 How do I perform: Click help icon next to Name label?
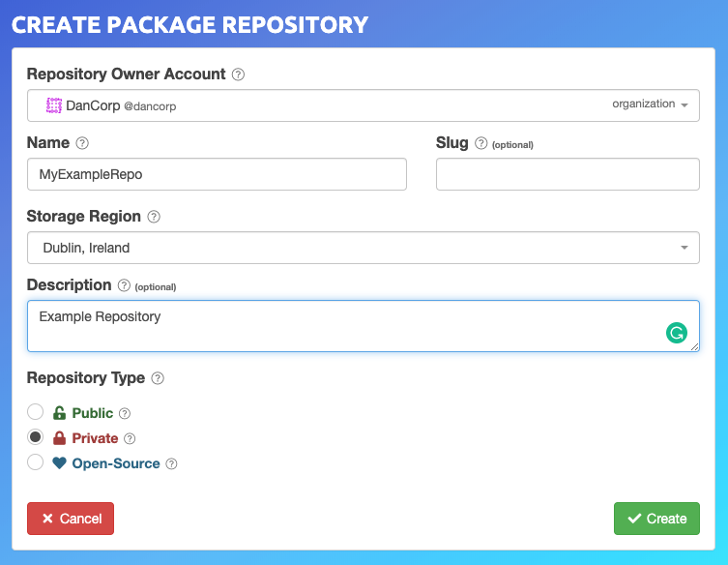coord(82,143)
